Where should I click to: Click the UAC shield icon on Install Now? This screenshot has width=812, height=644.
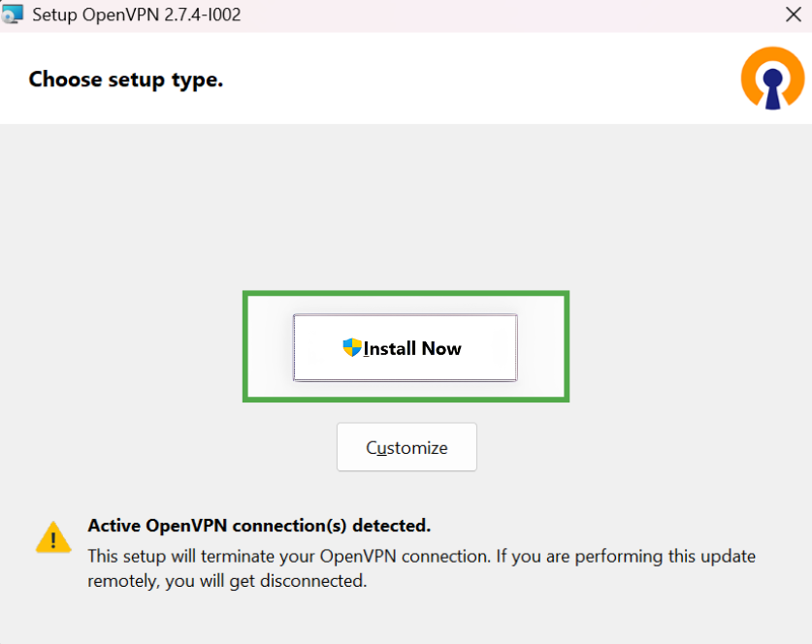(x=352, y=347)
